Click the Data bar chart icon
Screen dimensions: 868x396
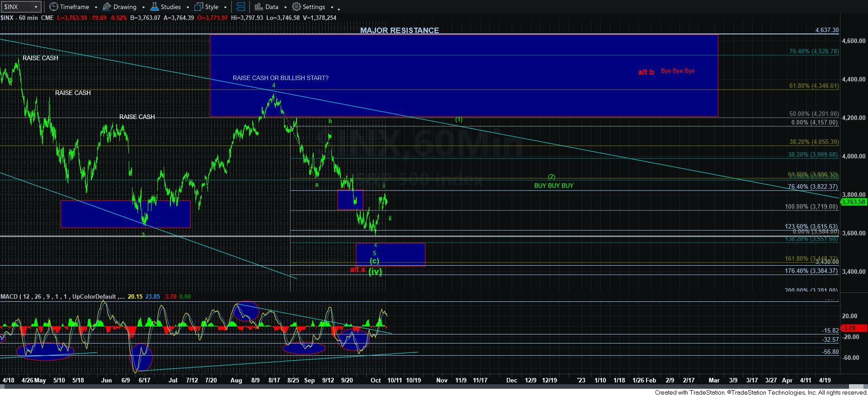tap(259, 7)
